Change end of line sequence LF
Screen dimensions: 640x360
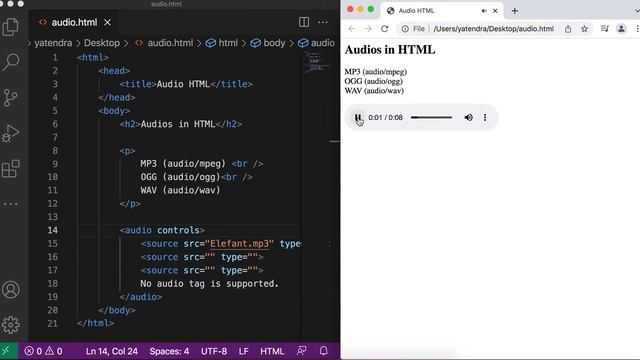pyautogui.click(x=244, y=351)
